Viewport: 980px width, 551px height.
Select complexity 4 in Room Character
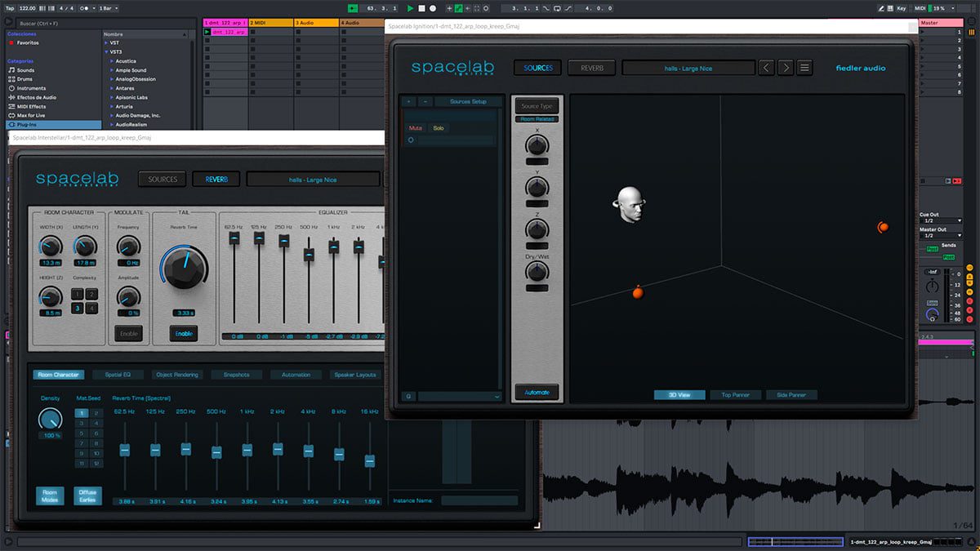click(92, 309)
